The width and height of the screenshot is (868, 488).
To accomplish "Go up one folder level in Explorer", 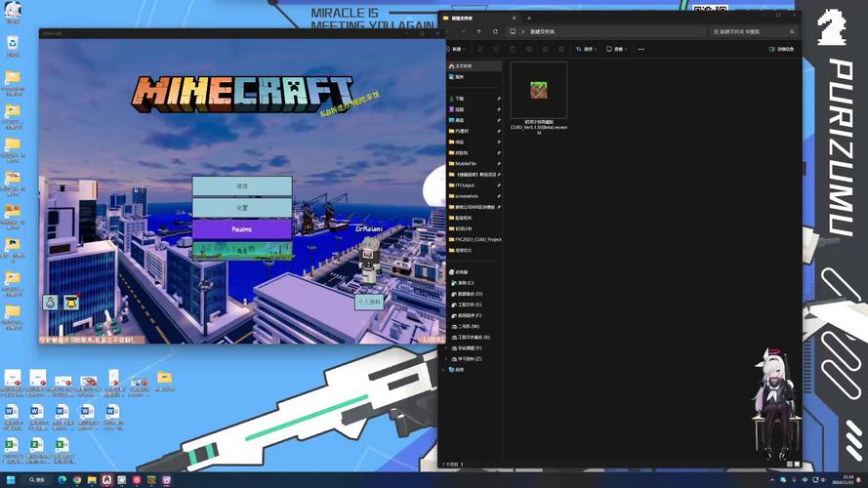I will (478, 32).
